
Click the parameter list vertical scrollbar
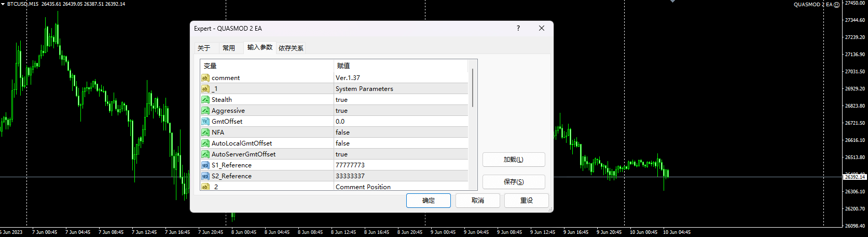[473, 88]
